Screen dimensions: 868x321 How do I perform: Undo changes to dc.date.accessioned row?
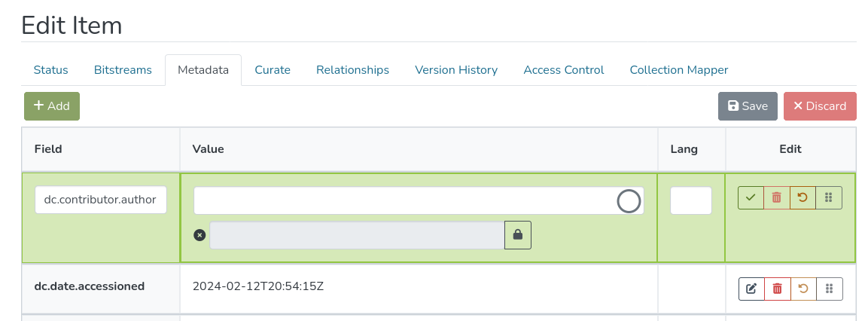(x=803, y=289)
